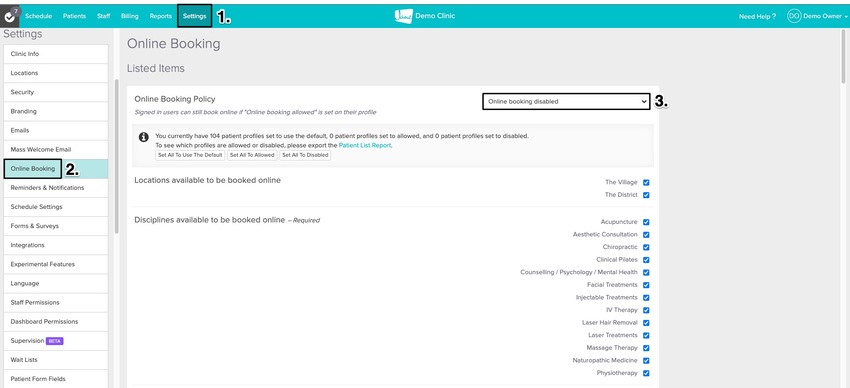Screen dimensions: 850x388
Task: Toggle the Acupuncture discipline checkbox
Action: tap(646, 222)
